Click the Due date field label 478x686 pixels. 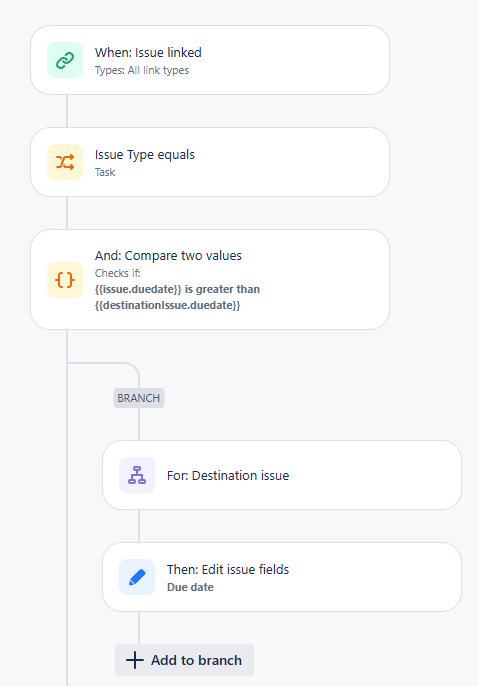click(x=190, y=587)
